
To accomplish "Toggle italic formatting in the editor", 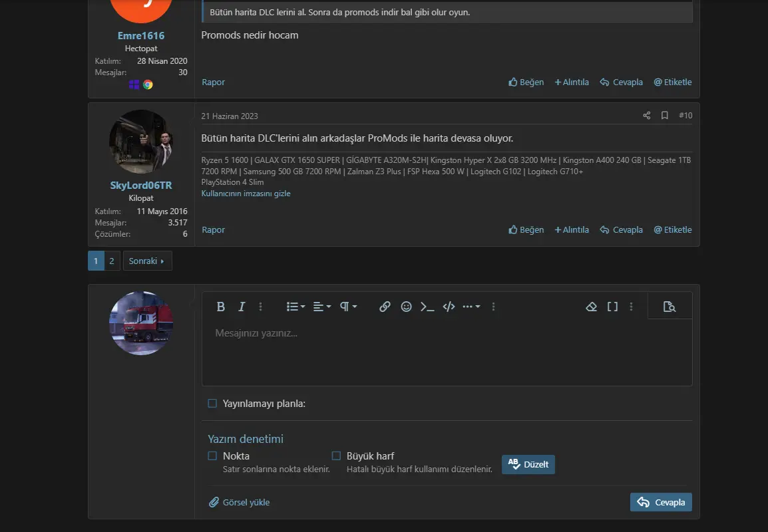I will pos(242,307).
